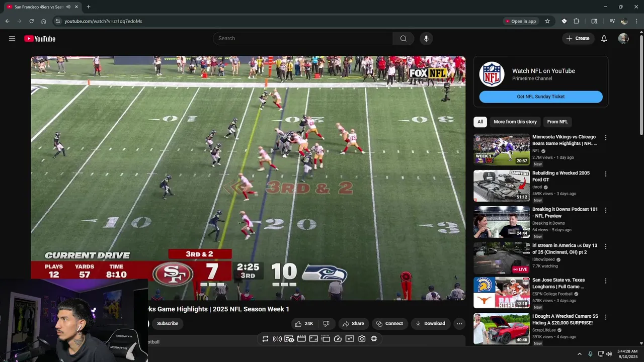Open the enhancer settings gear

coord(374,339)
